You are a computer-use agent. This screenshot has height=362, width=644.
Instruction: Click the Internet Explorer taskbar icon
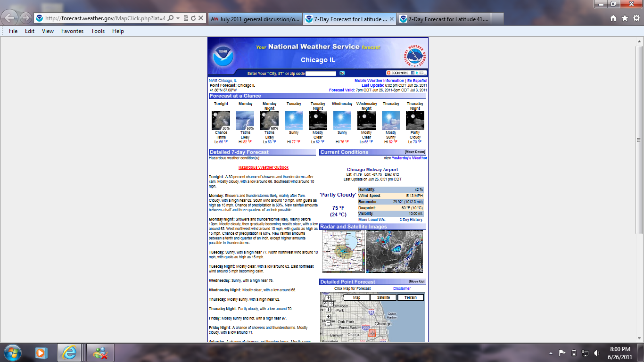tap(70, 353)
